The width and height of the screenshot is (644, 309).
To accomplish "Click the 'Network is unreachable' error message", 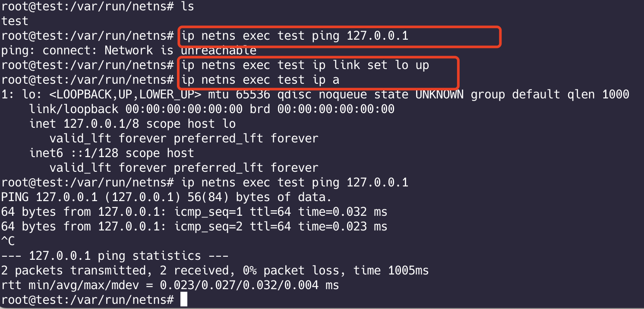I will tap(180, 51).
